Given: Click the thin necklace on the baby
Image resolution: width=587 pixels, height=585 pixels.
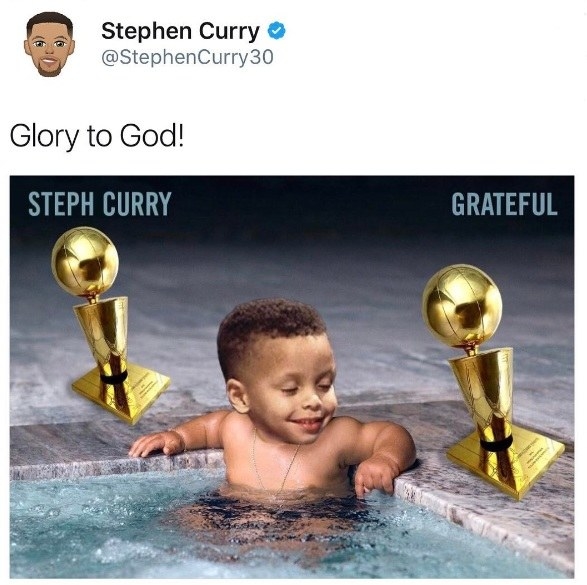Looking at the screenshot, I should [275, 462].
